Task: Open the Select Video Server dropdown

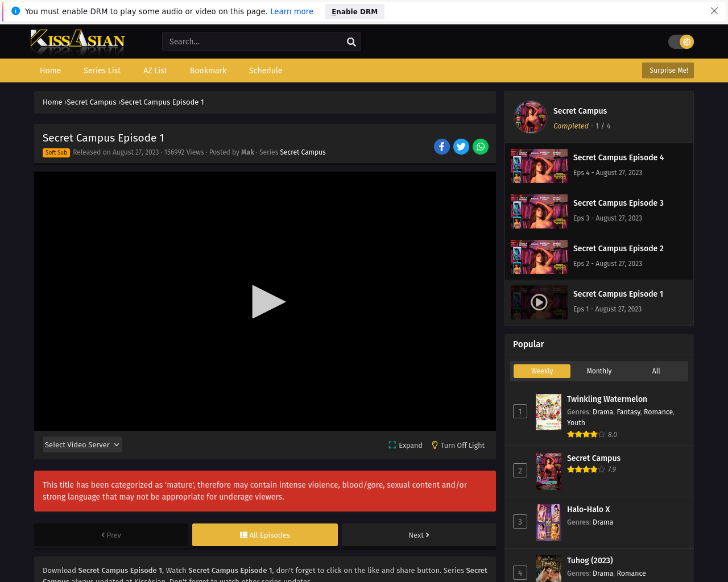Action: [82, 444]
